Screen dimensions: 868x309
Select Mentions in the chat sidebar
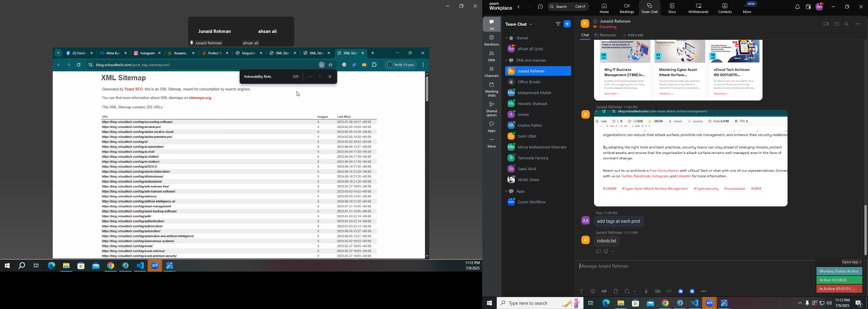[x=492, y=40]
